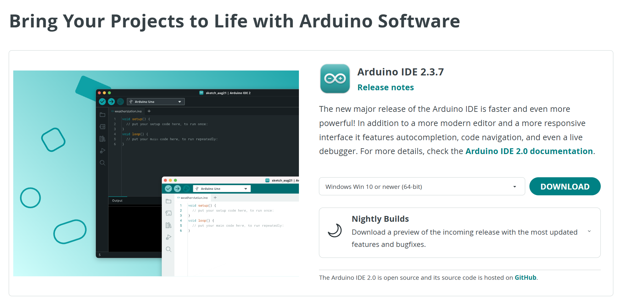Click the plus new-tab icon in light IDE

pos(215,198)
